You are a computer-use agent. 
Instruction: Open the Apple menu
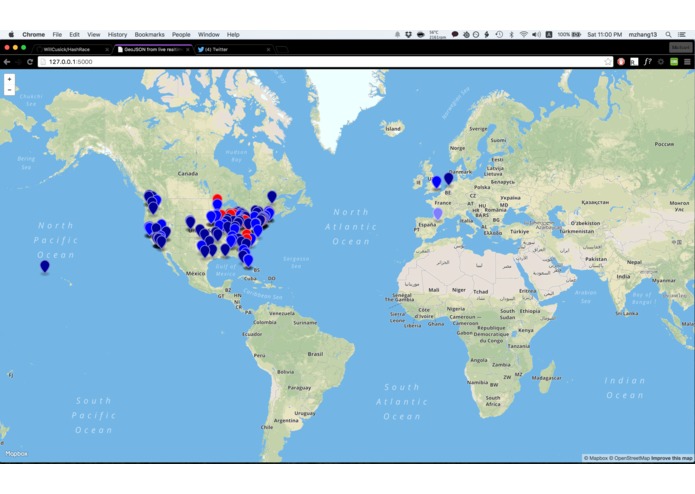pyautogui.click(x=11, y=35)
